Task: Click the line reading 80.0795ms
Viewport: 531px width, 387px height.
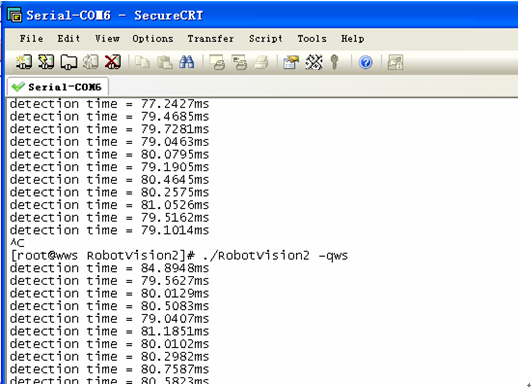Action: coord(109,154)
